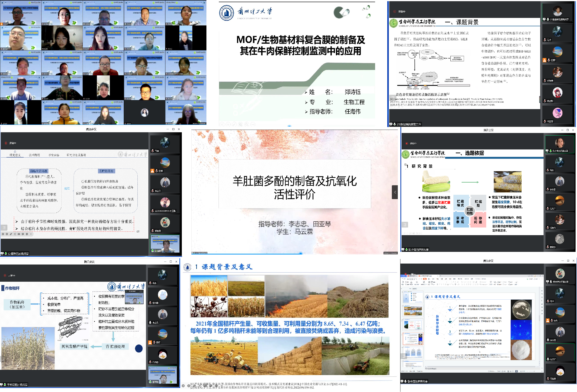Switch to the 研究内容 navigation tab
This screenshot has height=392, width=577.
click(x=54, y=155)
